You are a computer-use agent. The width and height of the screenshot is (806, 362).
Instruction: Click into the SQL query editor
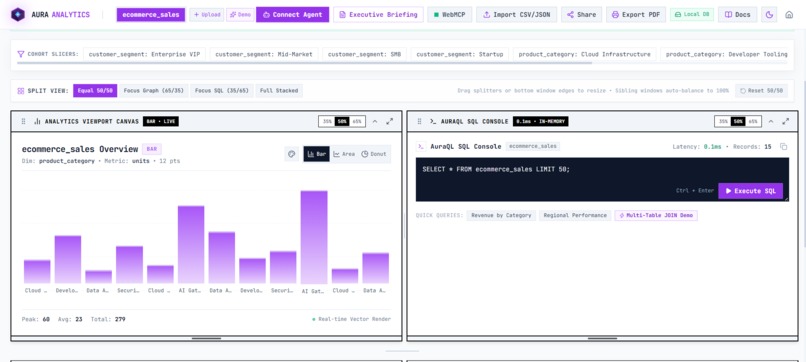602,179
